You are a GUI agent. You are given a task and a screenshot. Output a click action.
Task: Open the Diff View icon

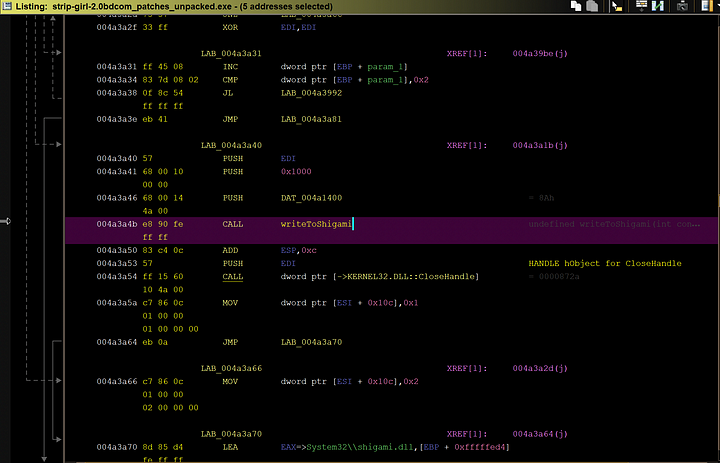(x=658, y=6)
